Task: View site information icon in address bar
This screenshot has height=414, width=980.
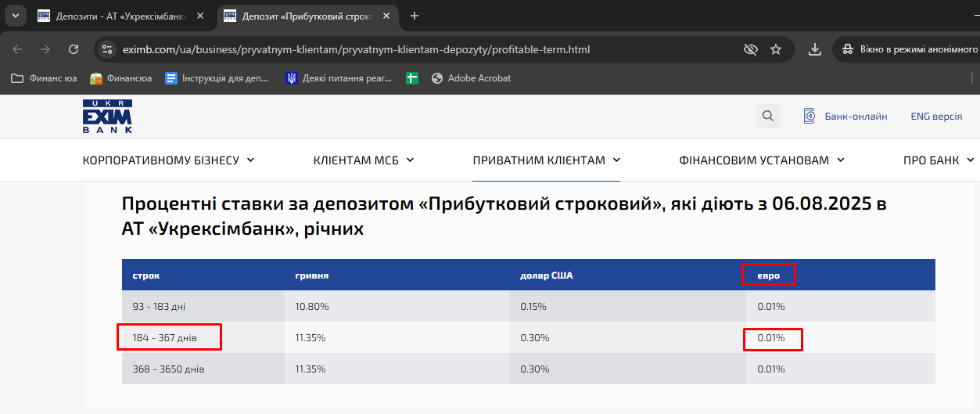Action: (x=107, y=49)
